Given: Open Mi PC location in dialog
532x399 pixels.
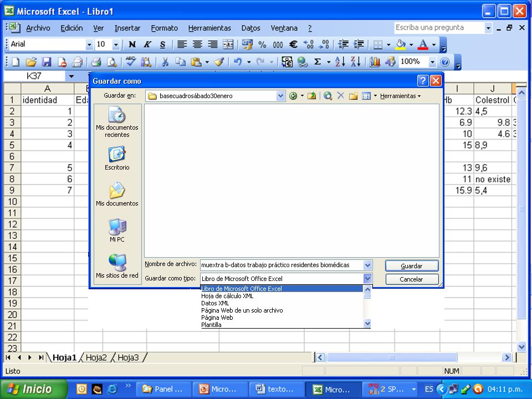Looking at the screenshot, I should tap(117, 231).
